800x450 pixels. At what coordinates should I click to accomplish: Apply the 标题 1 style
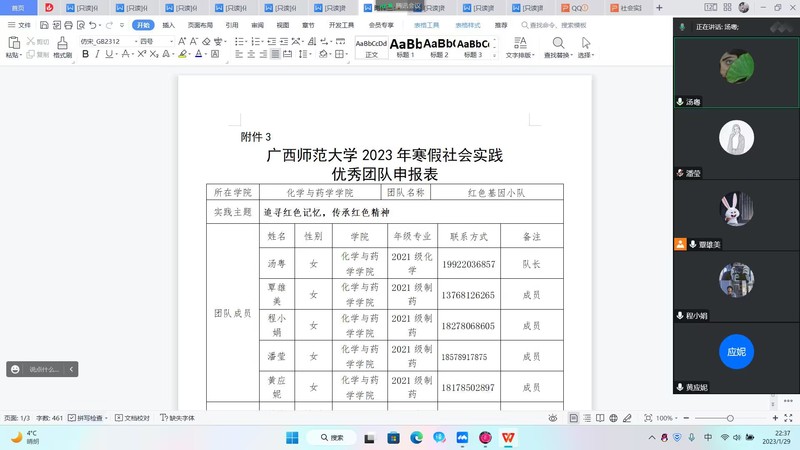406,48
